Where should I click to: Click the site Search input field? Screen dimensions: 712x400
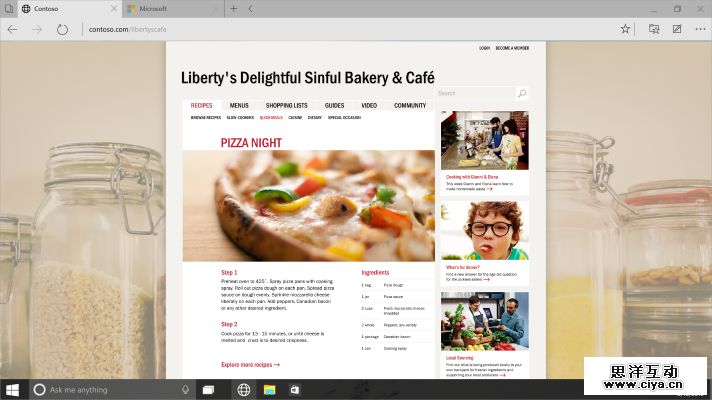pos(475,93)
